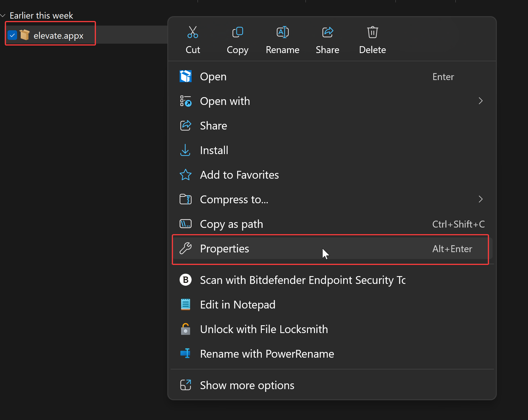Uncheck the elevate.appx selection checkbox
The image size is (528, 420).
point(12,35)
